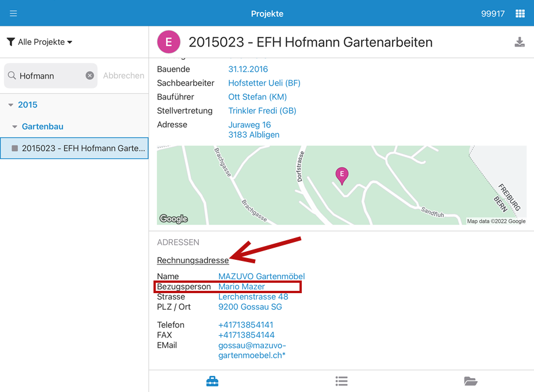Open the apps grid icon
The height and width of the screenshot is (392, 534).
(x=520, y=13)
